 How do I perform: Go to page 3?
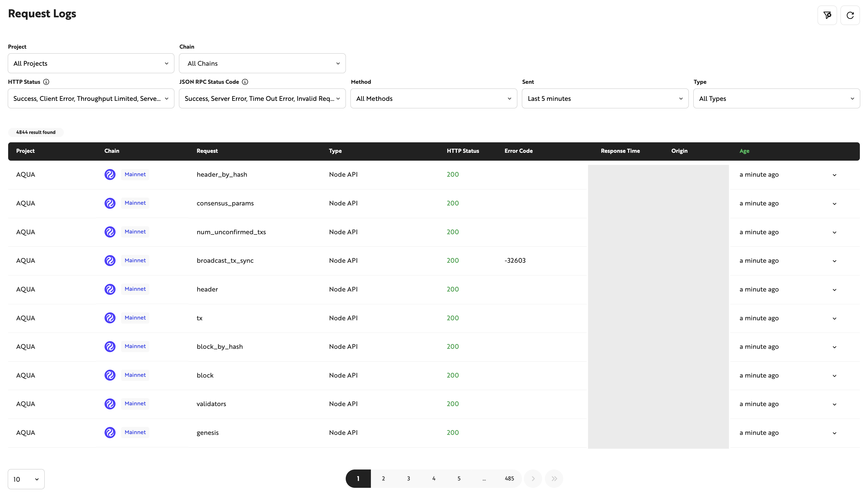click(x=408, y=478)
